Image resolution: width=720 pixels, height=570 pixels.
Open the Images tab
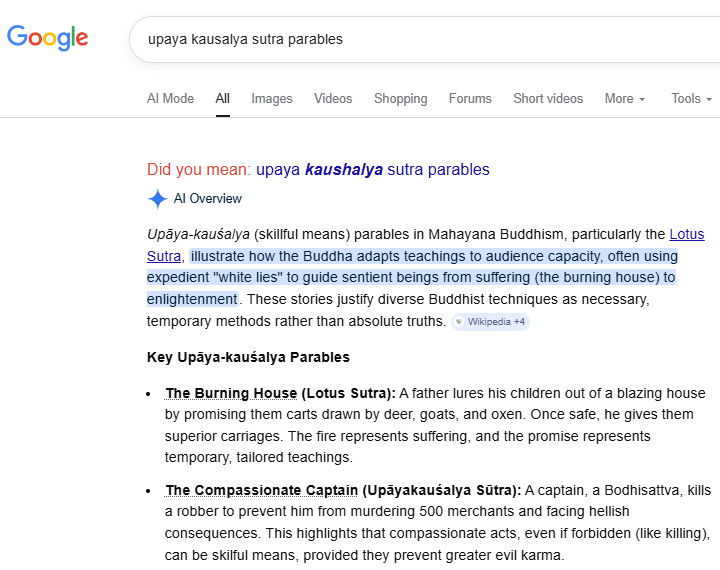click(272, 98)
